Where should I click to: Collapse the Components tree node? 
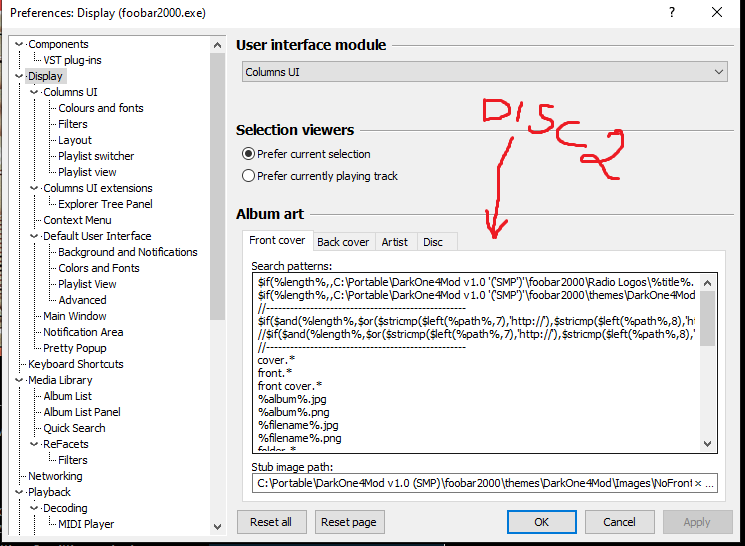19,44
